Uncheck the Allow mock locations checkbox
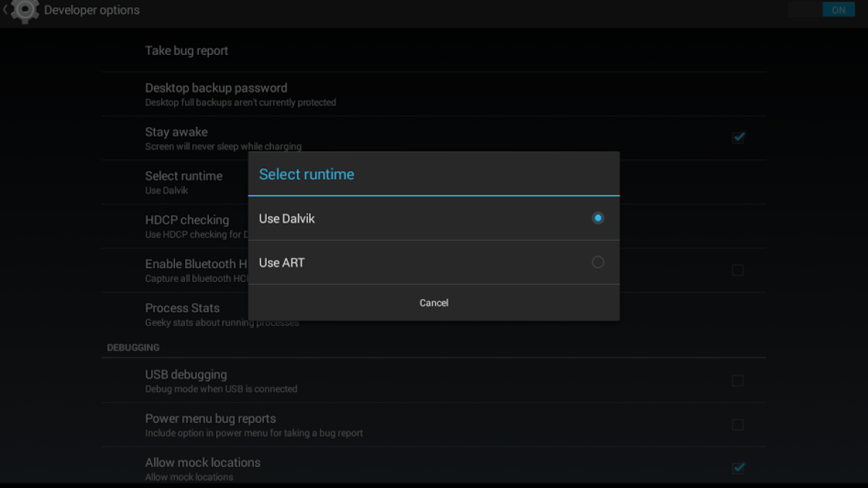Viewport: 868px width, 488px height. pos(738,468)
